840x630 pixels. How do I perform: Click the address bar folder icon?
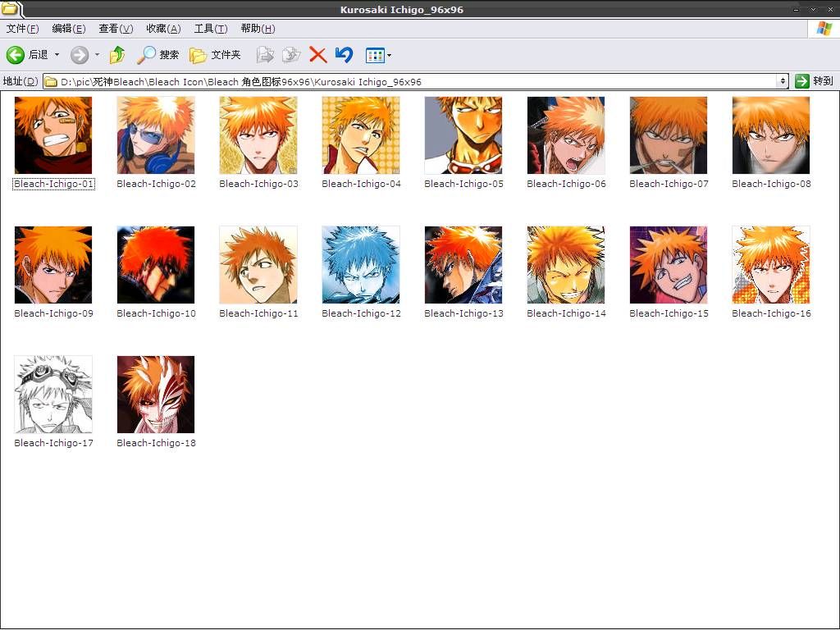tap(51, 81)
